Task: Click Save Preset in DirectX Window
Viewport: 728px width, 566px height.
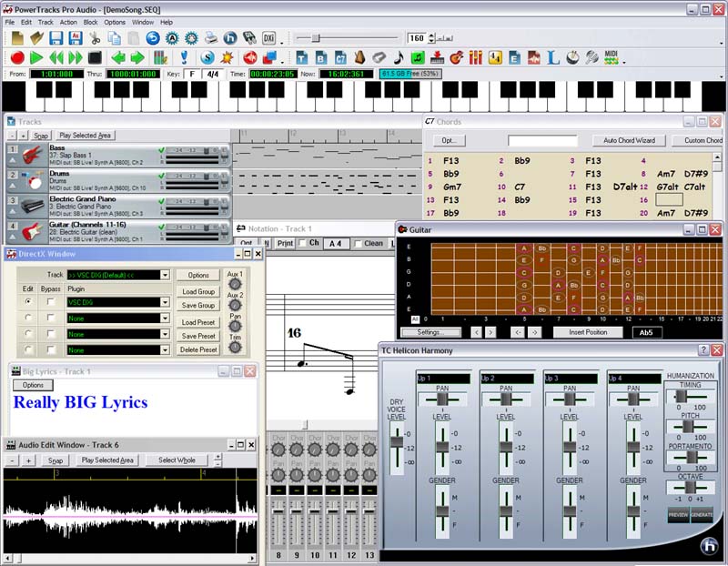Action: (198, 336)
